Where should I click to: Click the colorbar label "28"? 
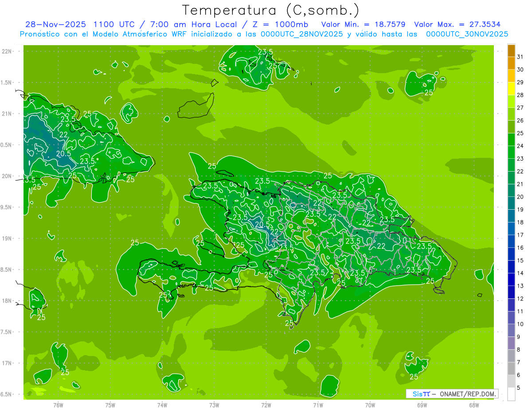pyautogui.click(x=520, y=95)
